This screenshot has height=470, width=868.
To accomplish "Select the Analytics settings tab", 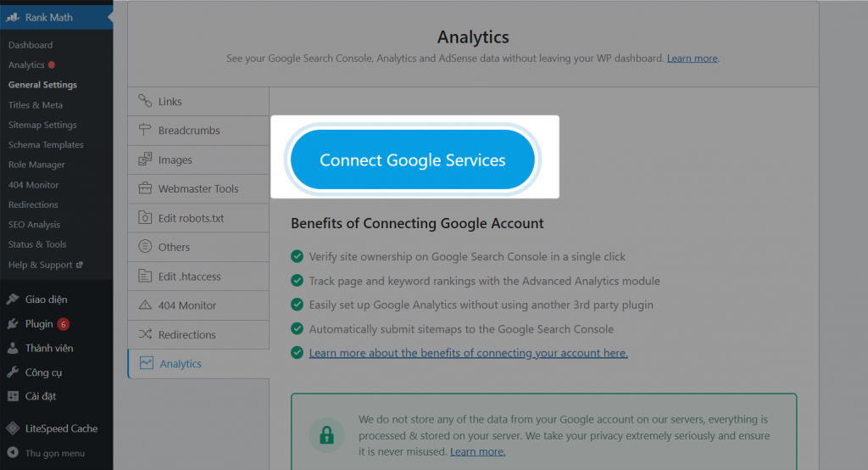I will point(198,364).
